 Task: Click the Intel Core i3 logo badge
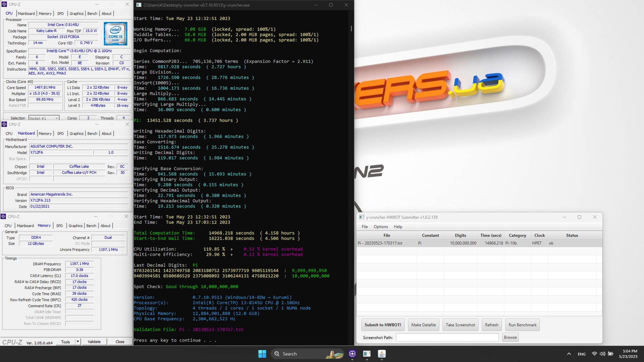click(x=115, y=34)
